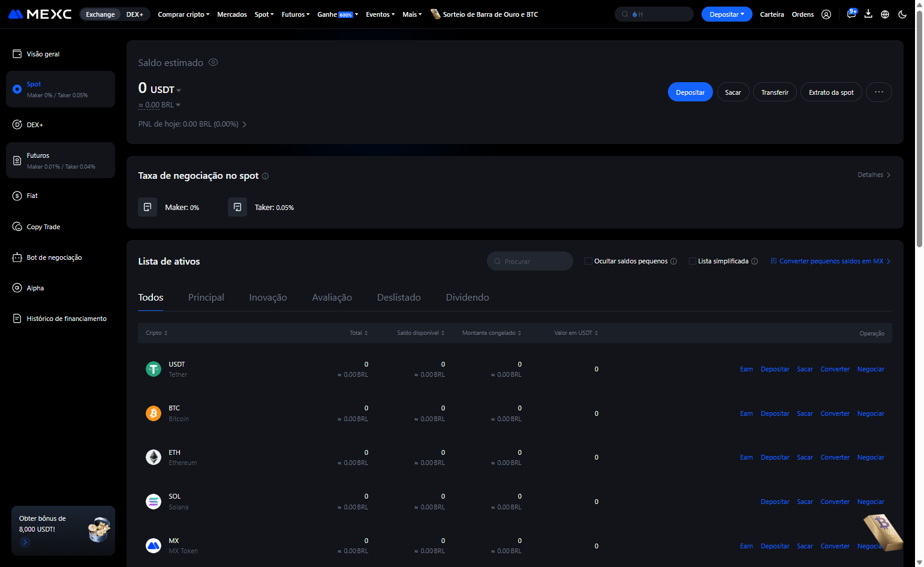The width and height of the screenshot is (924, 567).
Task: Switch to the Exchange toggle option
Action: click(100, 14)
